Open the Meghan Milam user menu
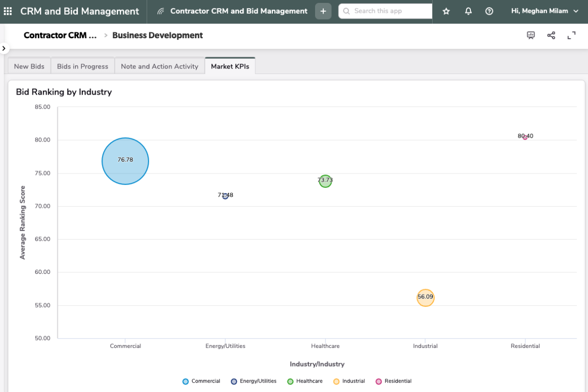 pos(544,11)
